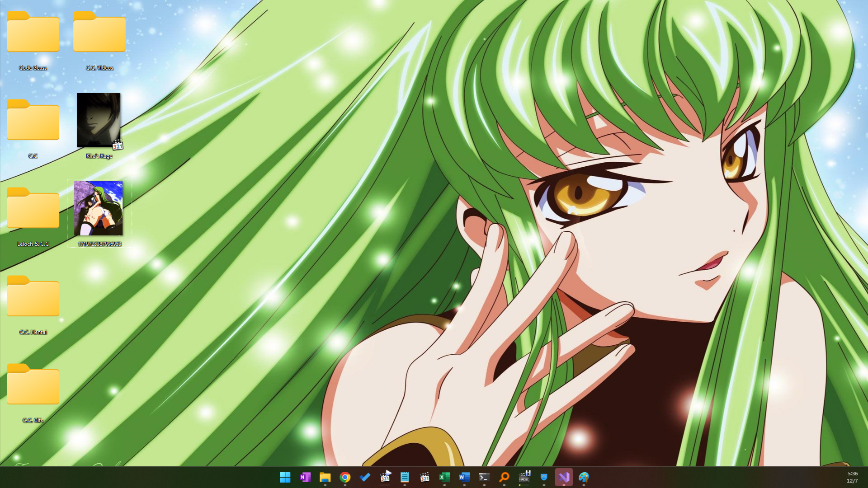Screen dimensions: 868x488
Task: Play the Kira's Rage video file
Action: (x=99, y=120)
